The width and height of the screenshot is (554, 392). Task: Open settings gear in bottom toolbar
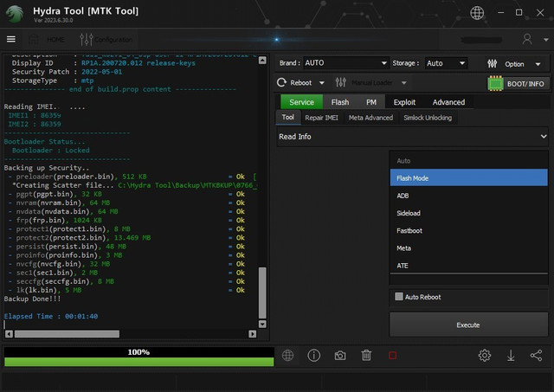[x=485, y=356]
